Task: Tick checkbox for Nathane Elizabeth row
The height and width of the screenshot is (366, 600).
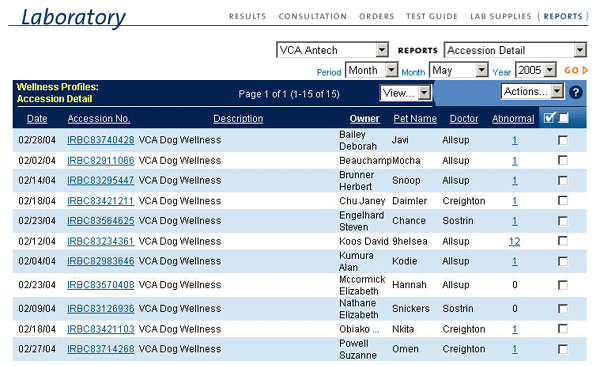Action: coord(563,309)
